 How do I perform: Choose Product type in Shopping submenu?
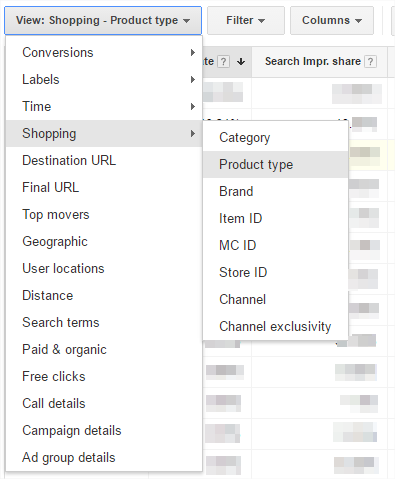[275, 165]
